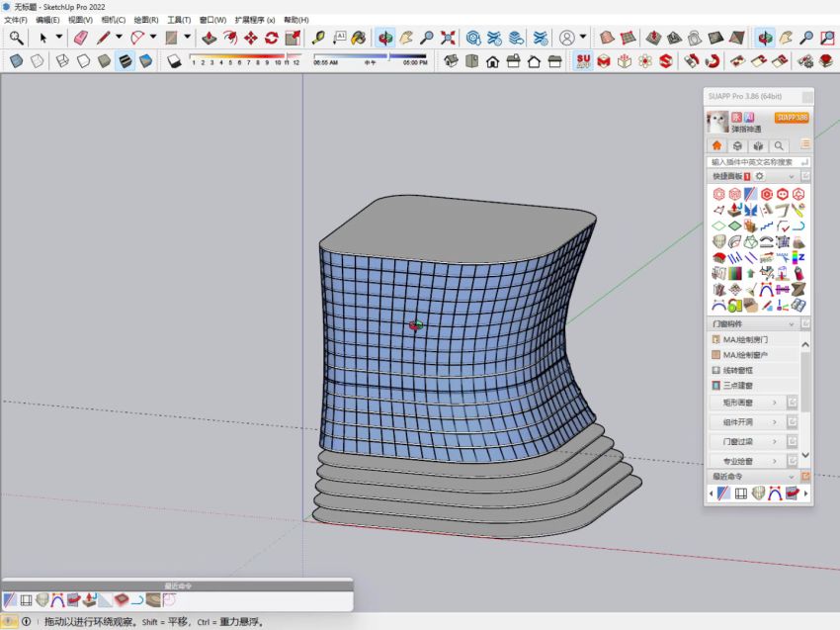840x630 pixels.
Task: Toggle shadows on or off
Action: [174, 61]
